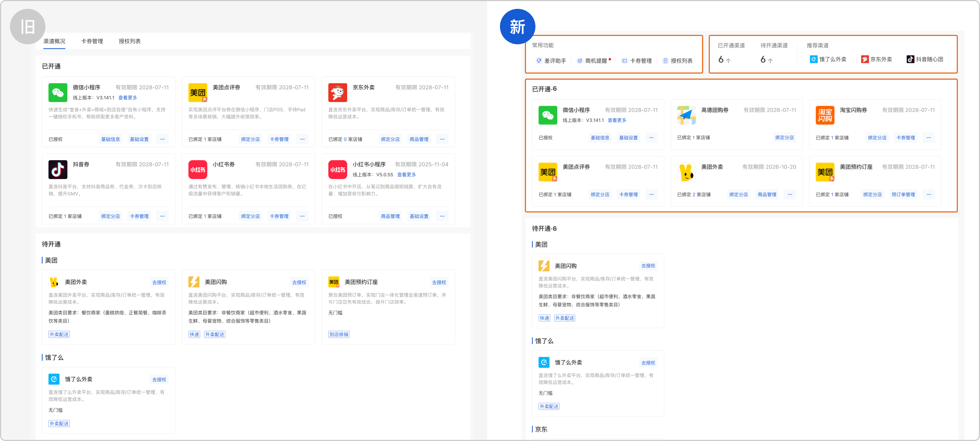Switch to the 卡券管理 tab
980x441 pixels.
pyautogui.click(x=92, y=41)
